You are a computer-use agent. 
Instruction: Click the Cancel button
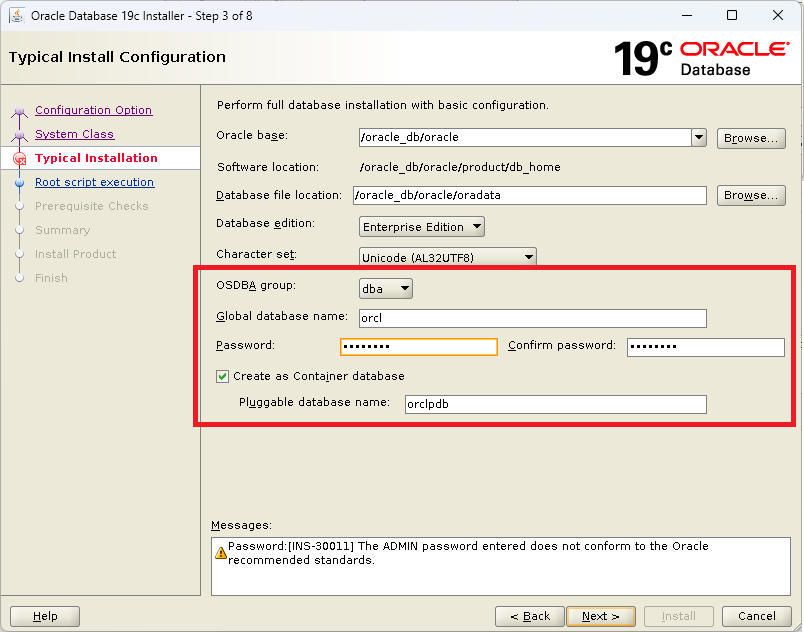pos(756,616)
